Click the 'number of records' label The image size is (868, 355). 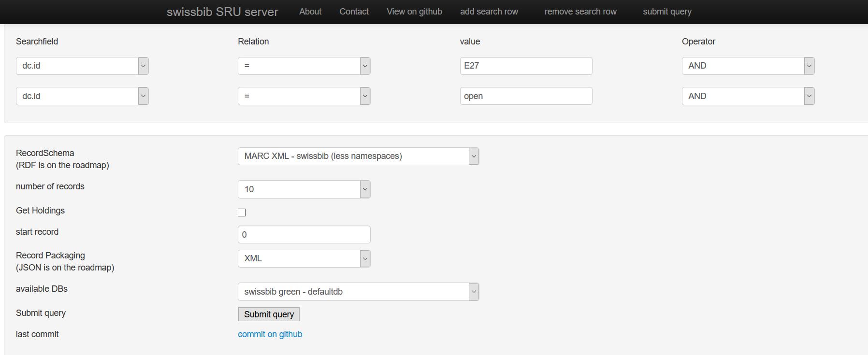50,186
